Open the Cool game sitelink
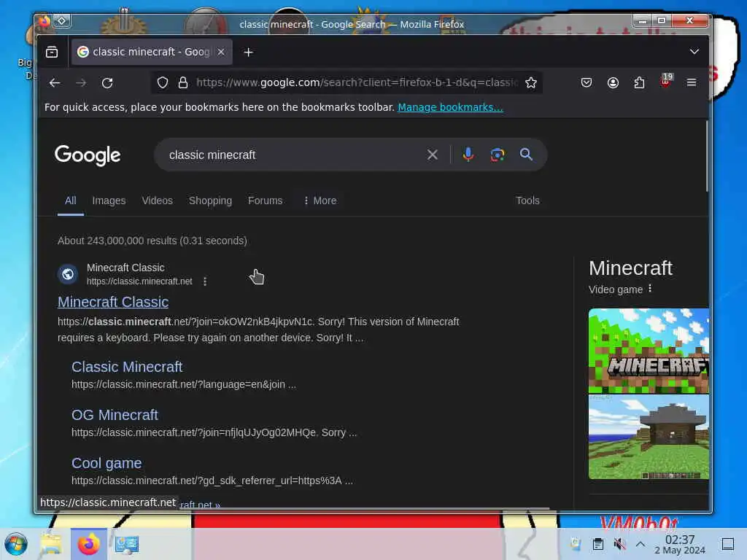 click(x=107, y=463)
